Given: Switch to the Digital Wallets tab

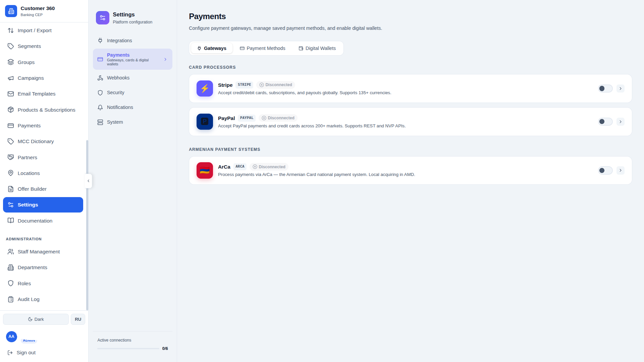Looking at the screenshot, I should (317, 48).
